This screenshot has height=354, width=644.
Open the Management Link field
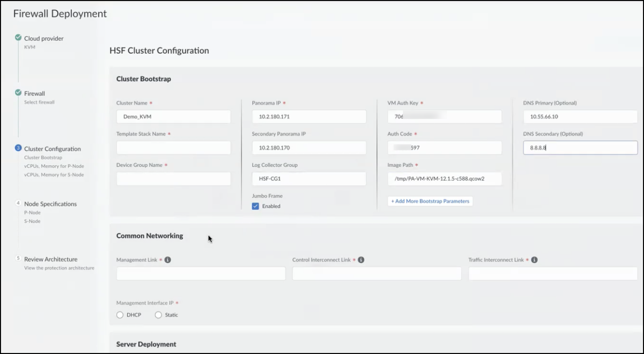pyautogui.click(x=201, y=274)
